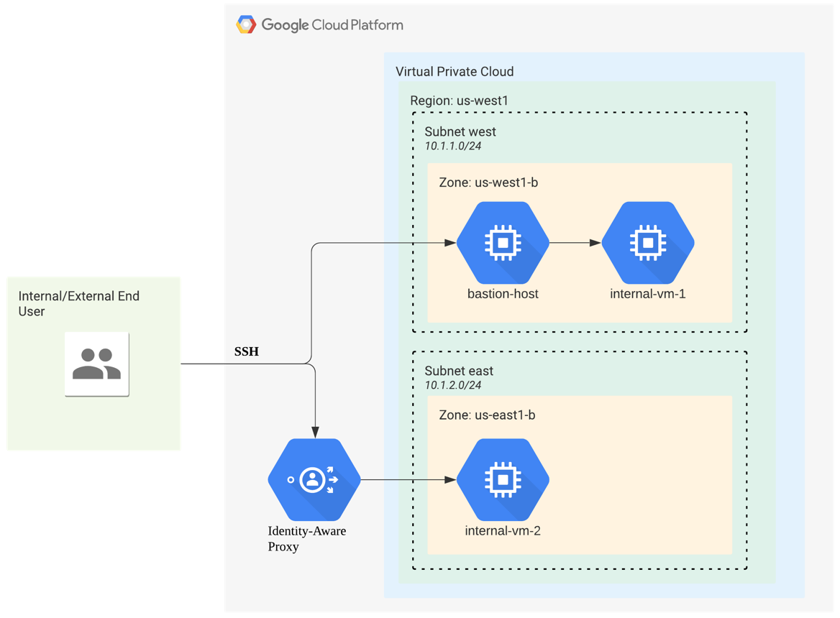840x618 pixels.
Task: Click the Region: us-west1 label
Action: [458, 101]
